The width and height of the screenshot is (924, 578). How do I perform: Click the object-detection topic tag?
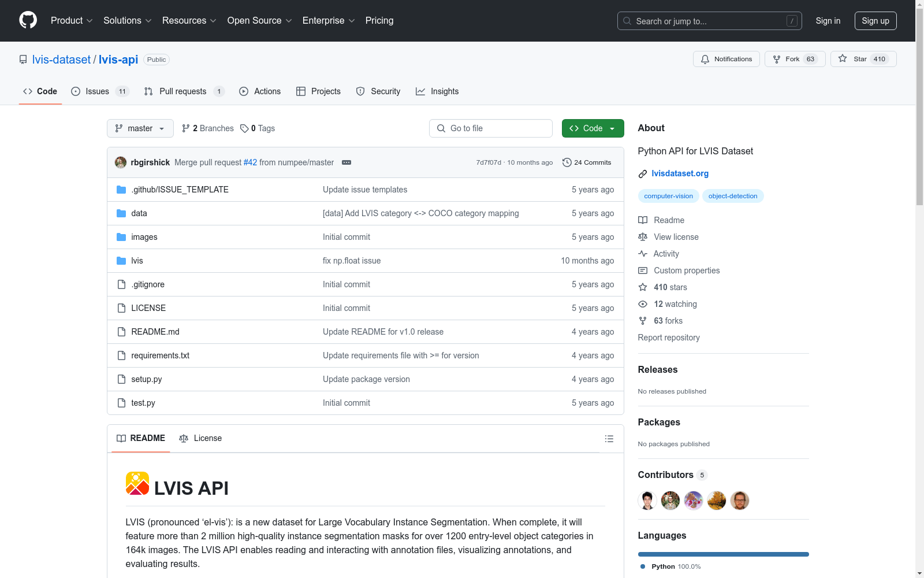click(x=733, y=196)
